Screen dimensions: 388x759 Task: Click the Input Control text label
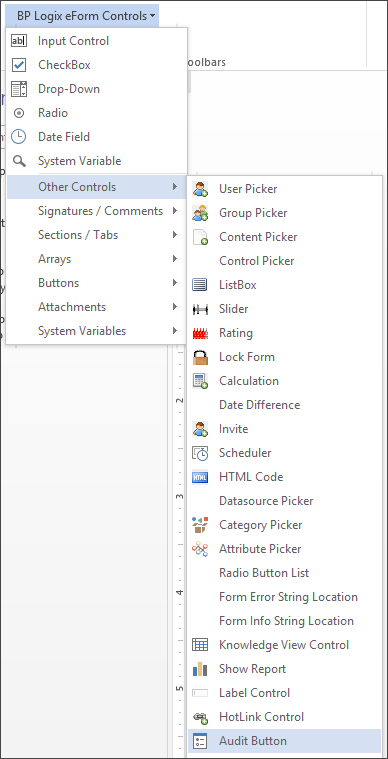pos(74,41)
